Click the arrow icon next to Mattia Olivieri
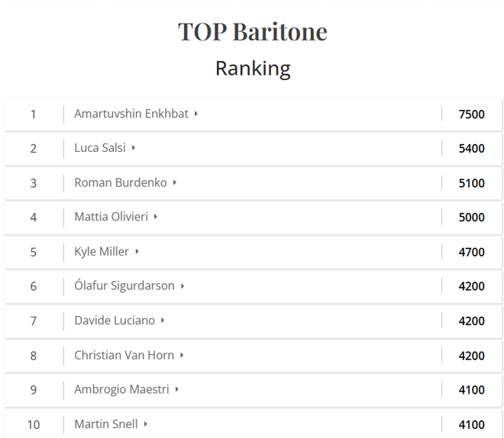Screen dimensions: 504x438 point(156,217)
